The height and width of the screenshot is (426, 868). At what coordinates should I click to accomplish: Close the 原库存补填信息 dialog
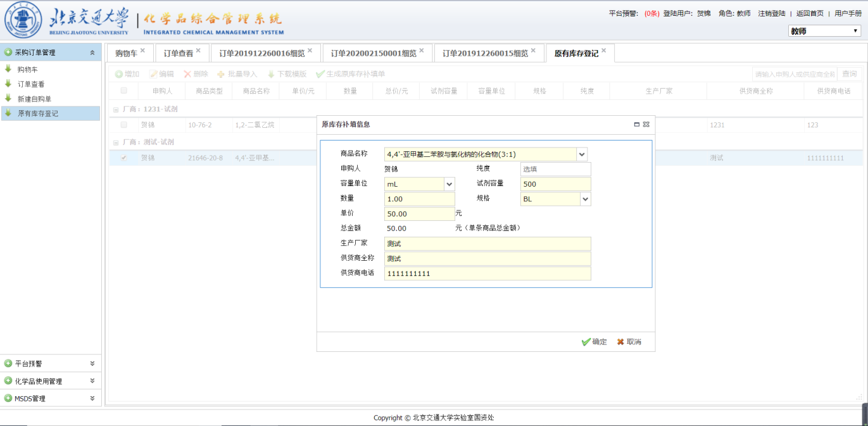[x=646, y=125]
